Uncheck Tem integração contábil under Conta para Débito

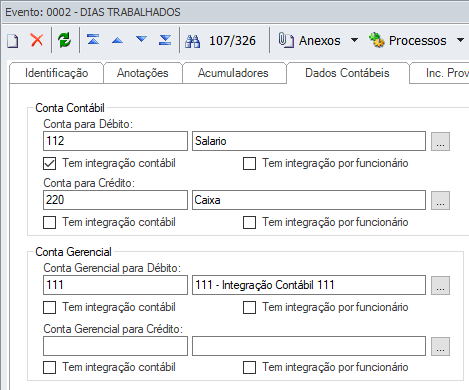tap(49, 163)
